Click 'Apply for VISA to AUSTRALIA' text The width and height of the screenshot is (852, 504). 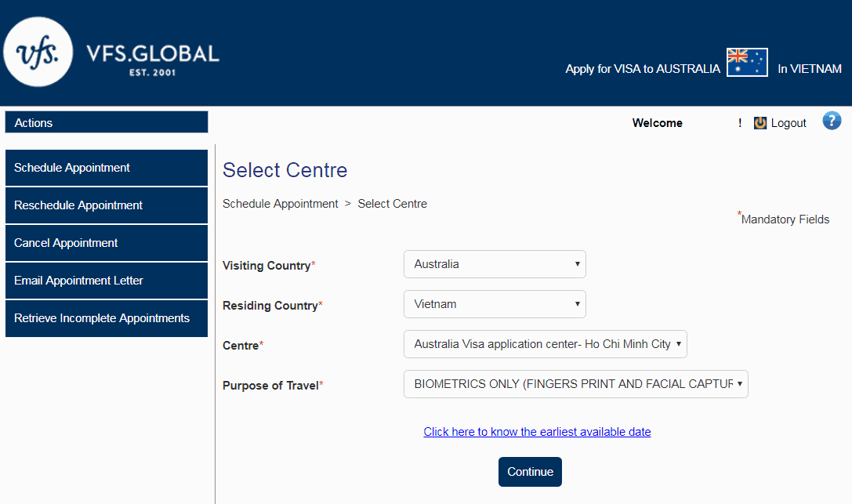tap(642, 69)
